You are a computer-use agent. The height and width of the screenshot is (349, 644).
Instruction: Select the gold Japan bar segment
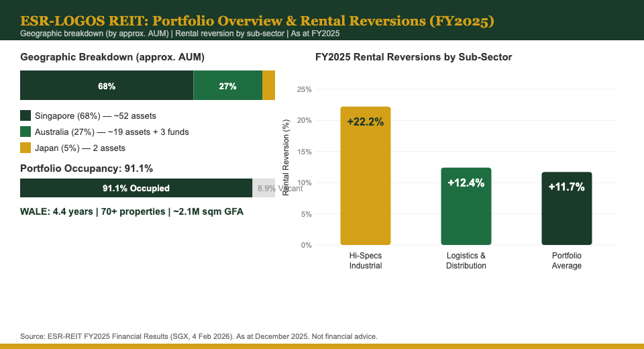[x=268, y=85]
